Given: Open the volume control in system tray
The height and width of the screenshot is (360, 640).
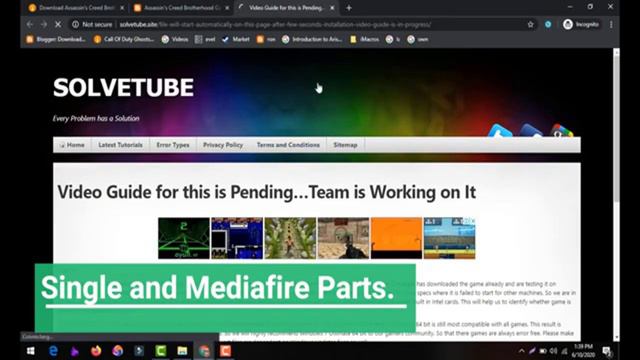Looking at the screenshot, I should 553,351.
